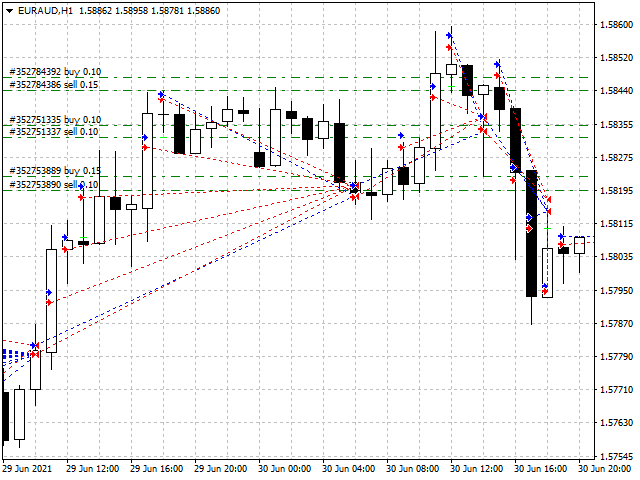The image size is (640, 480).
Task: Click price scale label 1.58355
Action: 616,124
